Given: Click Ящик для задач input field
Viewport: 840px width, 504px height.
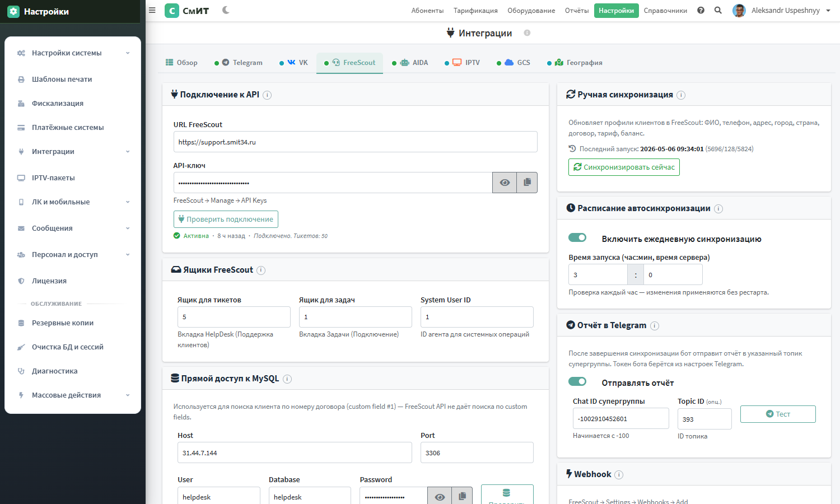Looking at the screenshot, I should [355, 317].
